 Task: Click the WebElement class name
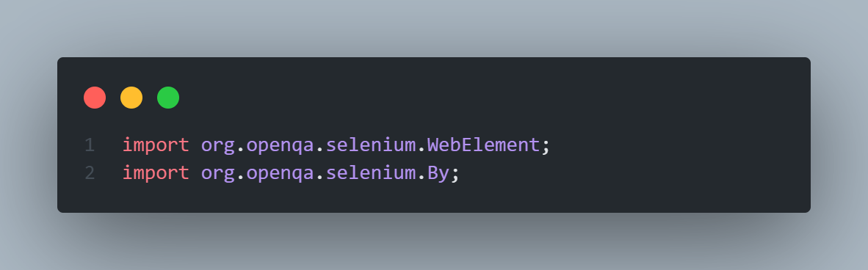click(x=484, y=145)
